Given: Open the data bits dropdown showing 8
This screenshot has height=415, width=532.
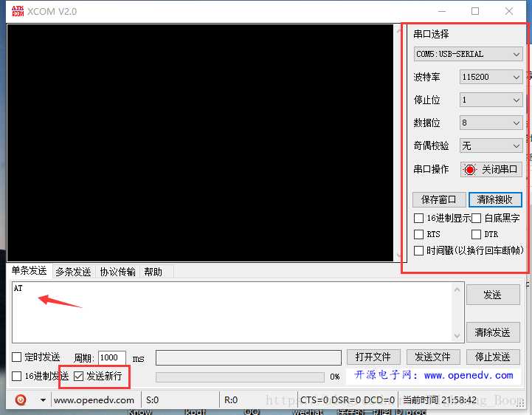Looking at the screenshot, I should 491,123.
